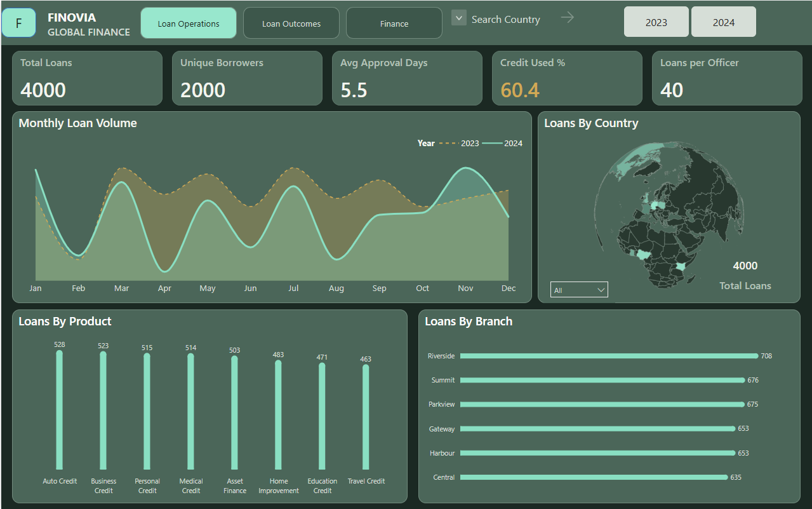Image resolution: width=812 pixels, height=509 pixels.
Task: Click the Loans per Officer card
Action: click(727, 78)
